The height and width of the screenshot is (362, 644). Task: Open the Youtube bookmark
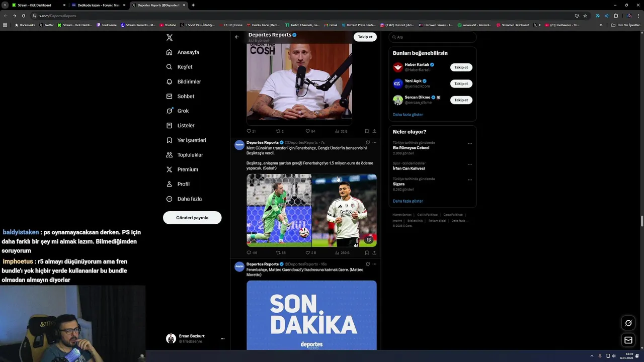point(168,25)
